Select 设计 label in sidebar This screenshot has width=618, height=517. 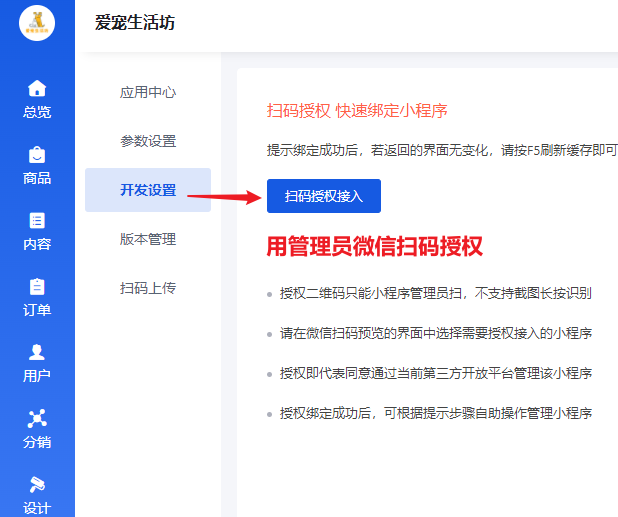[37, 508]
